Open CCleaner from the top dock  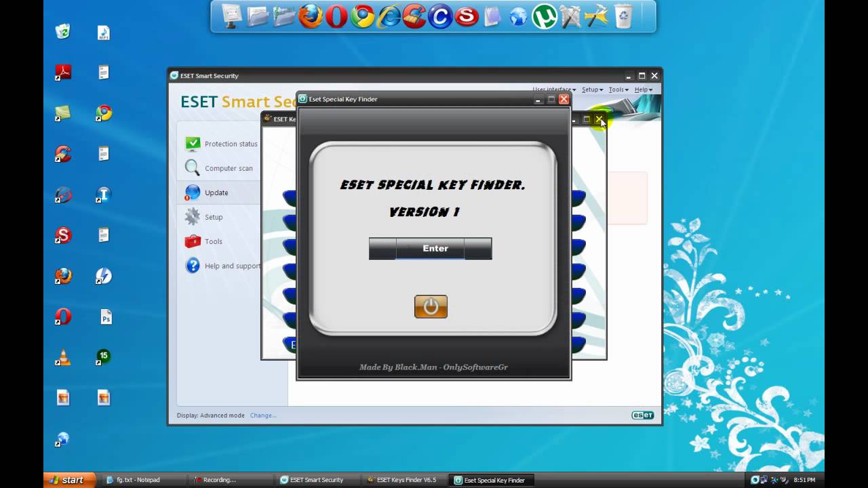click(x=414, y=16)
